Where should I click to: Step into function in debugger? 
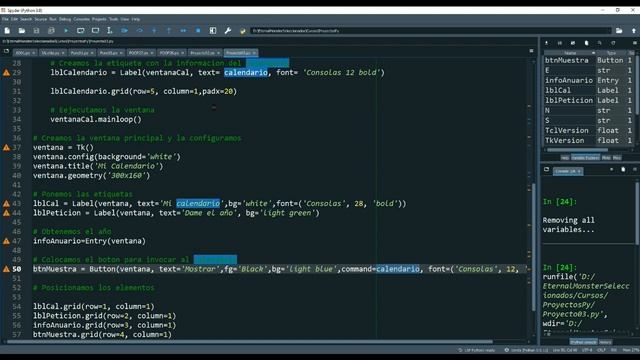154,31
